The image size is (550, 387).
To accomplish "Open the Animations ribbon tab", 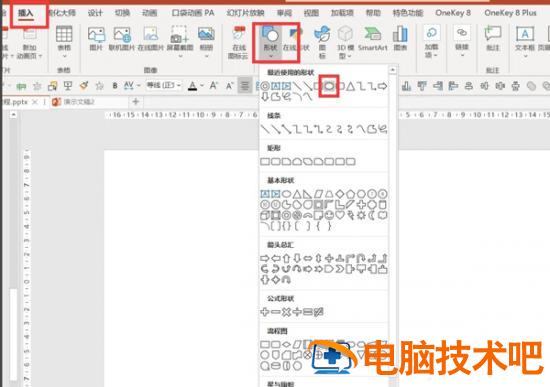I will (x=149, y=13).
